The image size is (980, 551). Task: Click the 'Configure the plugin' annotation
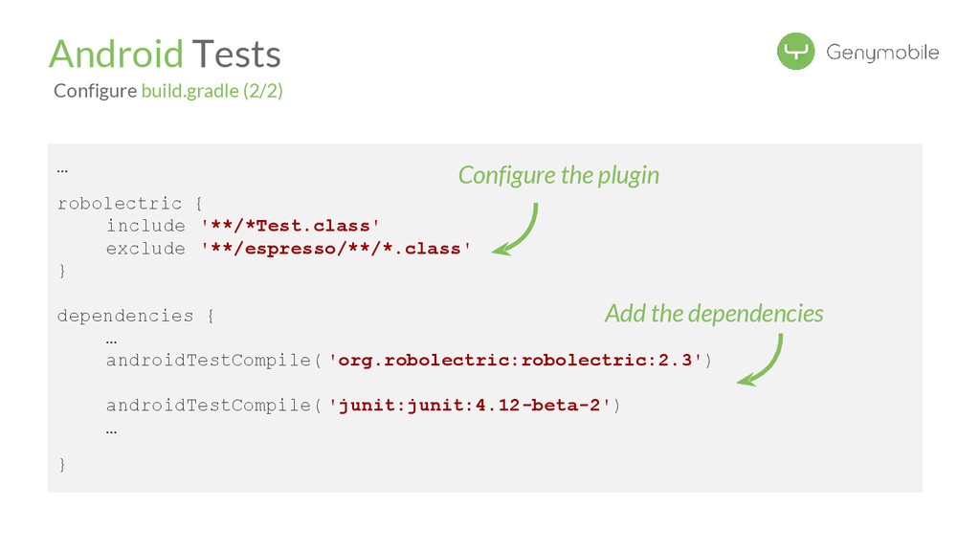(x=558, y=175)
